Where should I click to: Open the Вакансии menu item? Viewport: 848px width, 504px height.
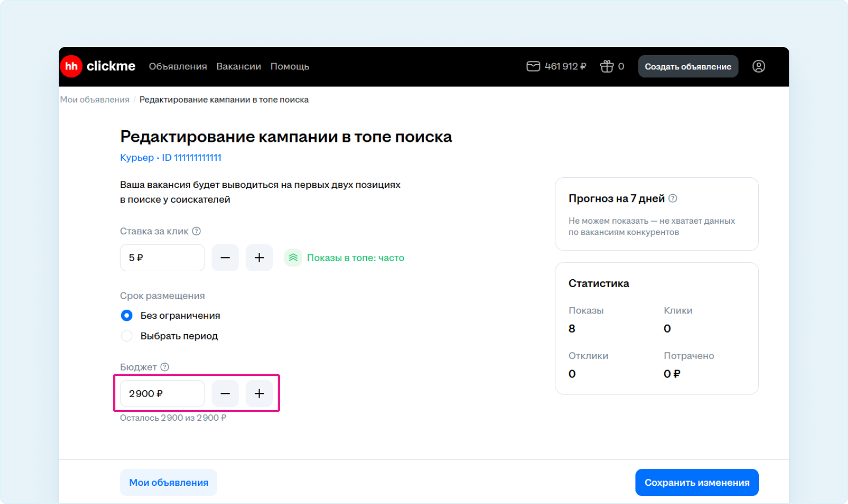239,66
